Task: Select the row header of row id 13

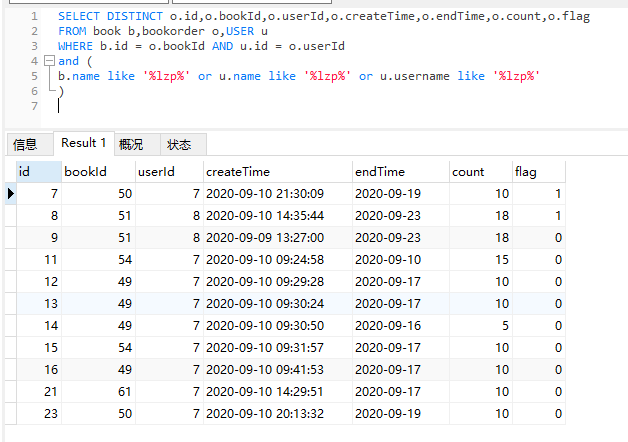Action: tap(10, 304)
